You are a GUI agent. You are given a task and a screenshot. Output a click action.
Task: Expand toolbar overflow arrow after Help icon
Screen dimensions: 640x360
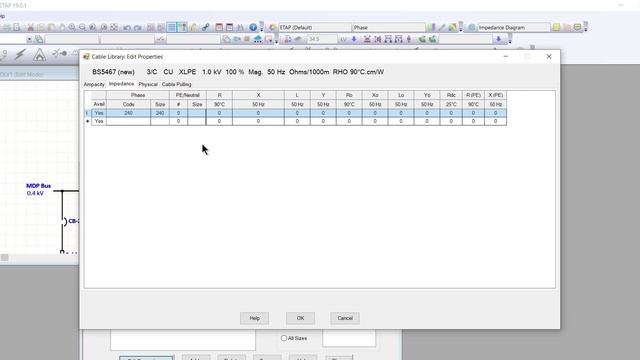point(262,27)
